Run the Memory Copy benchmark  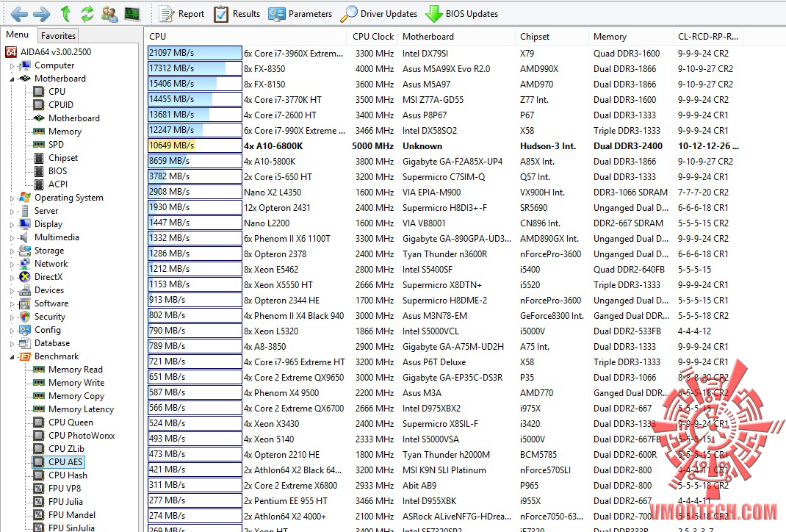click(69, 396)
